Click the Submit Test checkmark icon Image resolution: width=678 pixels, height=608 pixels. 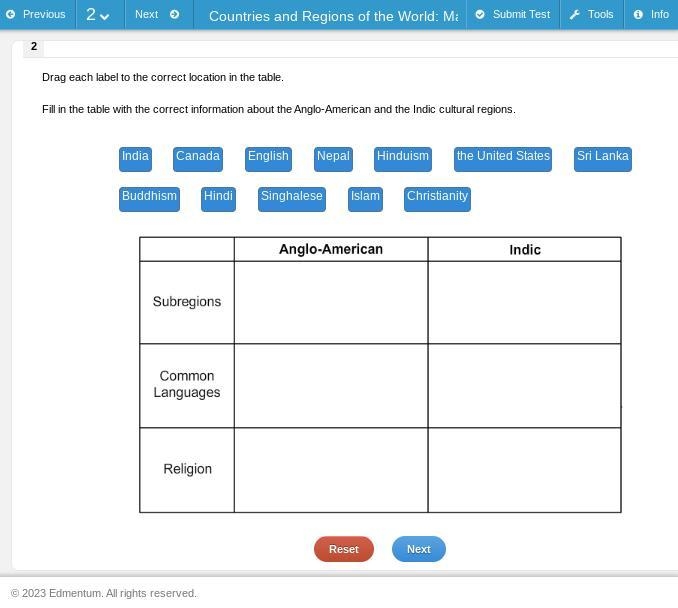point(480,14)
